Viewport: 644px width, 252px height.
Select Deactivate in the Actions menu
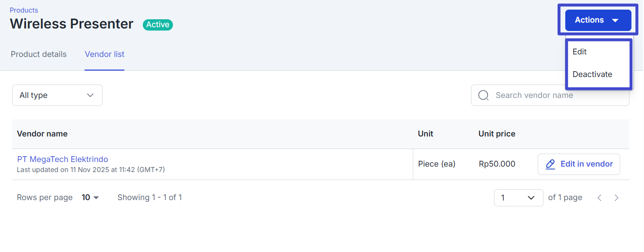592,75
